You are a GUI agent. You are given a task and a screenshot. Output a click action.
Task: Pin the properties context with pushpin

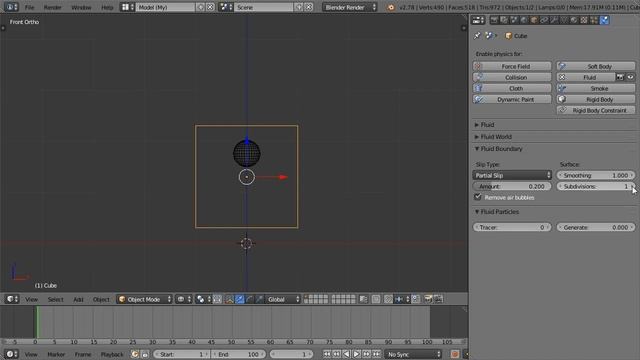pyautogui.click(x=477, y=36)
